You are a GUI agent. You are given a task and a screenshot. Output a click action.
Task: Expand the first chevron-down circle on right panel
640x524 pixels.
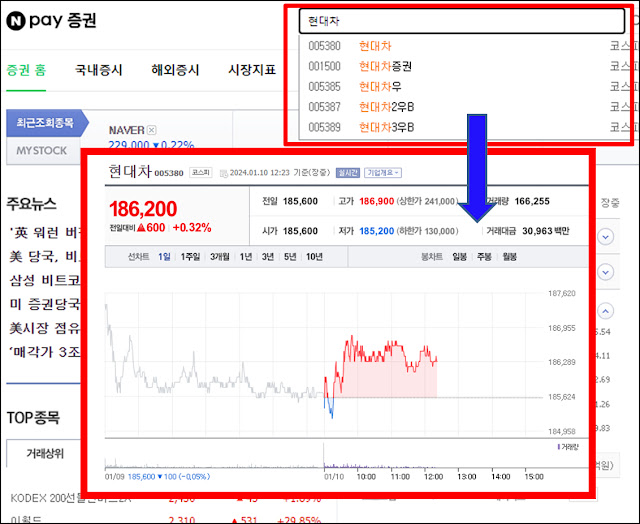(605, 237)
